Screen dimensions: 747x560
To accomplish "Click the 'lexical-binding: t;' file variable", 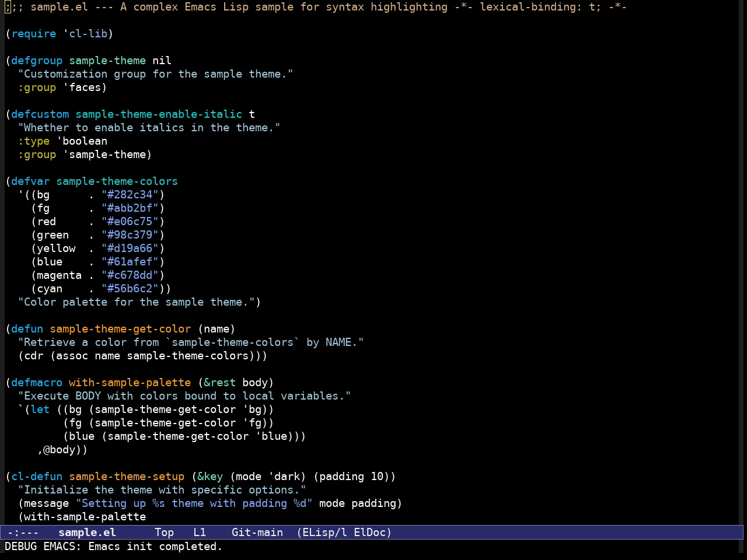I will pyautogui.click(x=540, y=7).
